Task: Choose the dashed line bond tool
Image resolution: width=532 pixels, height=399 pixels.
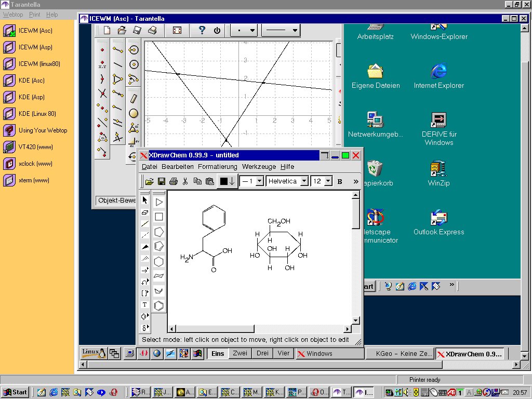Action: (x=145, y=235)
